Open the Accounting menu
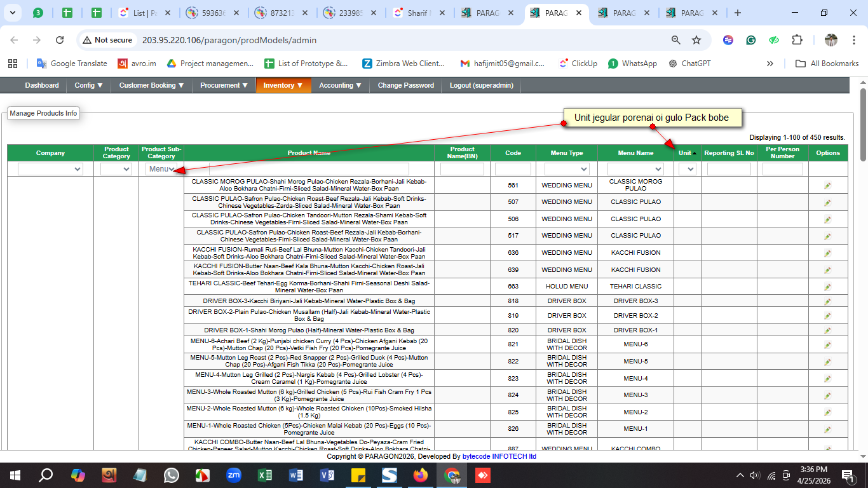 pos(340,85)
